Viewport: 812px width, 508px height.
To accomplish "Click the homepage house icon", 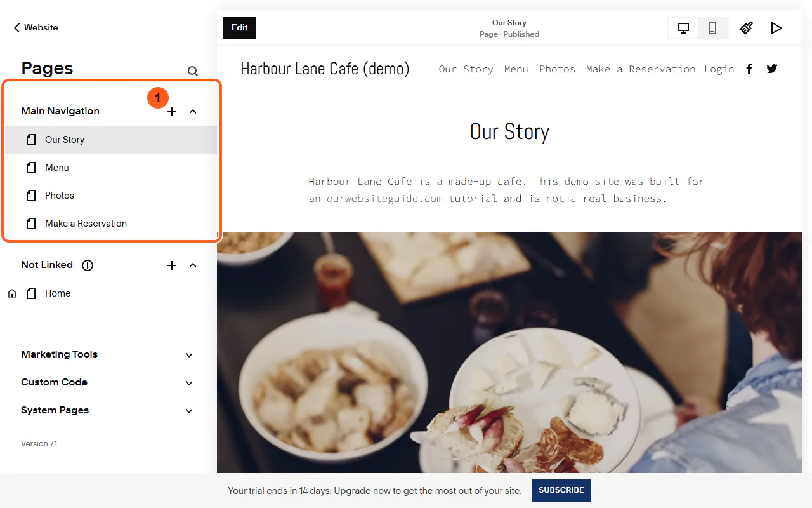I will (x=12, y=293).
